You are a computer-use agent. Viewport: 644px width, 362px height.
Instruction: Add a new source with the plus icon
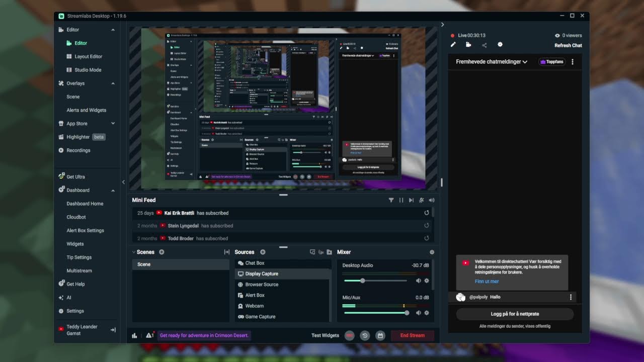click(263, 252)
